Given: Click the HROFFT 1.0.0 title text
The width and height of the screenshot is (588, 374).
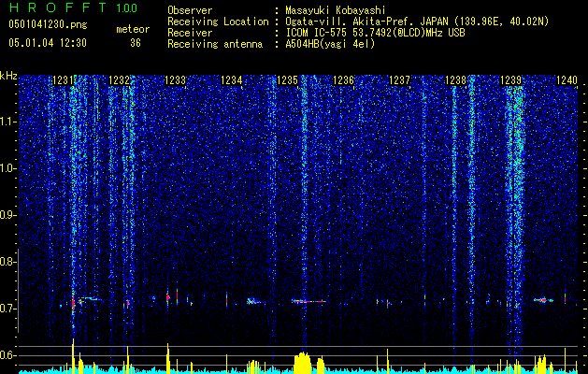Looking at the screenshot, I should [x=73, y=7].
